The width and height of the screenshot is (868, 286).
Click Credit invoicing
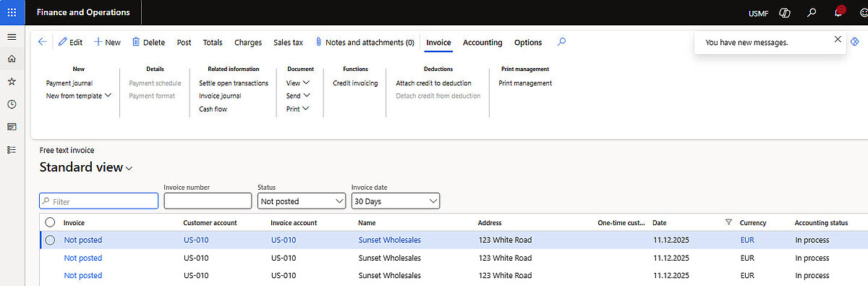pyautogui.click(x=355, y=83)
